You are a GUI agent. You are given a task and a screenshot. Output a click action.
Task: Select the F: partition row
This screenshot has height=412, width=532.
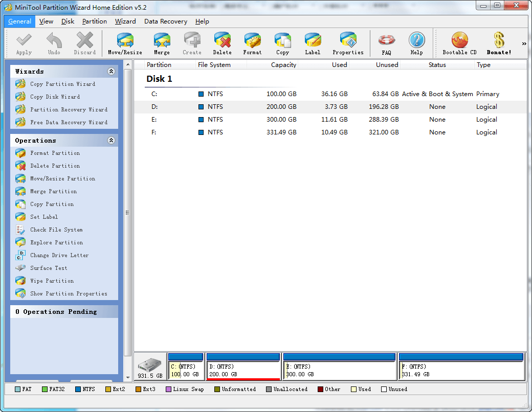[x=330, y=132]
